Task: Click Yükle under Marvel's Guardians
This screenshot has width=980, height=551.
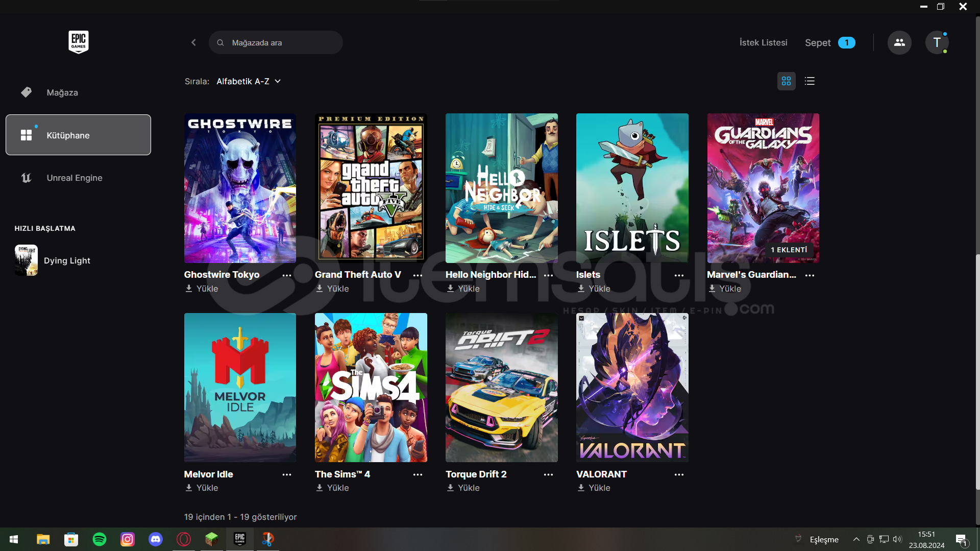Action: 724,289
